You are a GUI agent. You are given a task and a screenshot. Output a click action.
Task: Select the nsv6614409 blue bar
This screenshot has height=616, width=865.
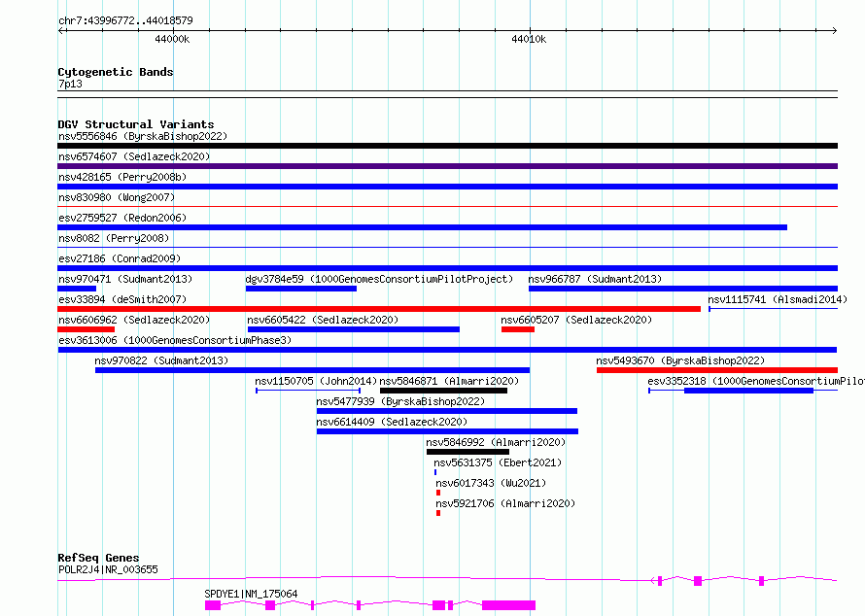point(447,431)
